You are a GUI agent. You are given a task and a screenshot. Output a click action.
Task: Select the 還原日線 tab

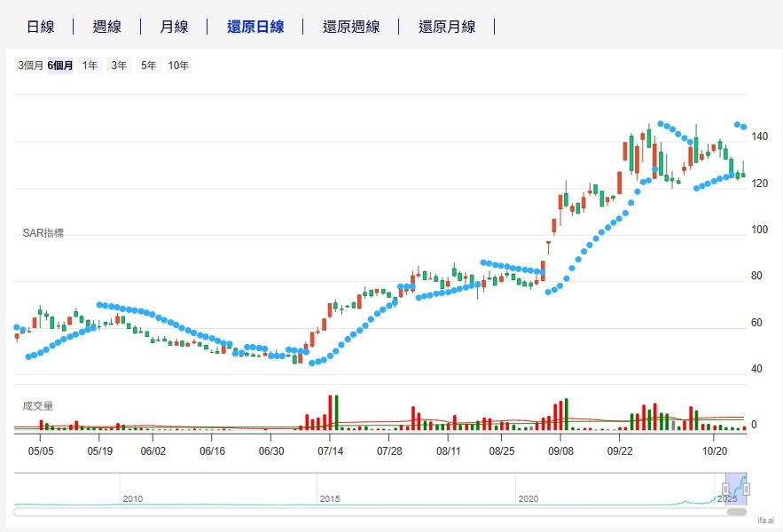255,27
